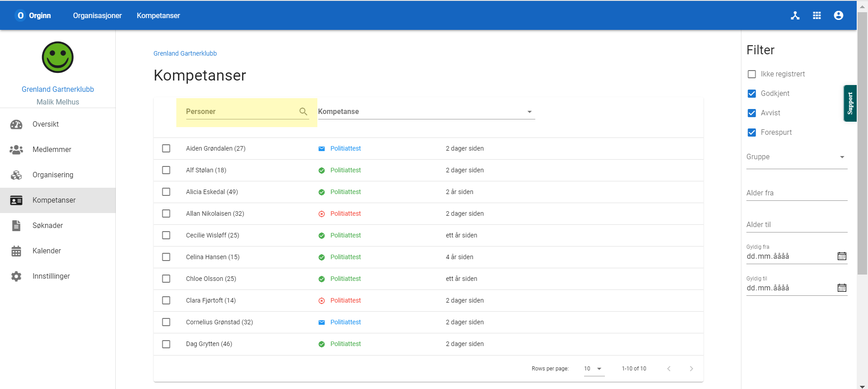Click the Kompetanser card icon
The height and width of the screenshot is (389, 868).
(x=16, y=200)
